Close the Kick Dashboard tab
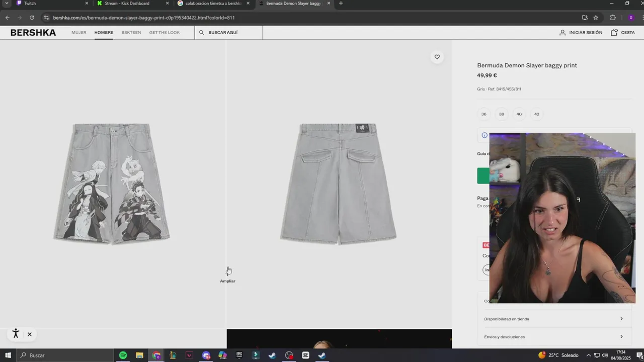Viewport: 644px width, 362px height. pyautogui.click(x=168, y=4)
